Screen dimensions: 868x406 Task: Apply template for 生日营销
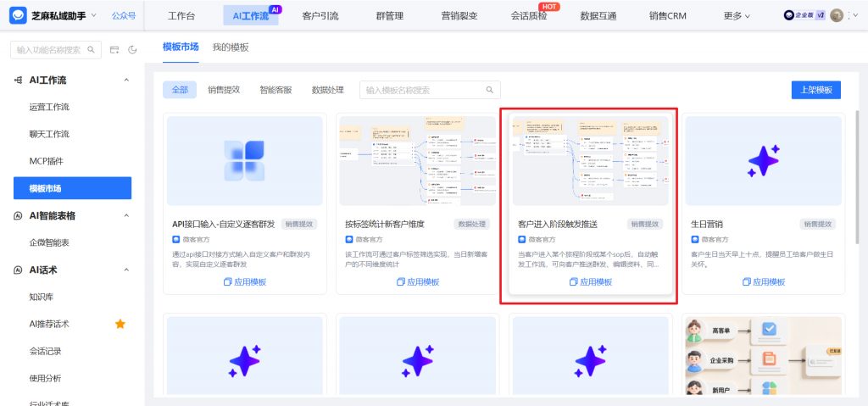click(x=764, y=282)
